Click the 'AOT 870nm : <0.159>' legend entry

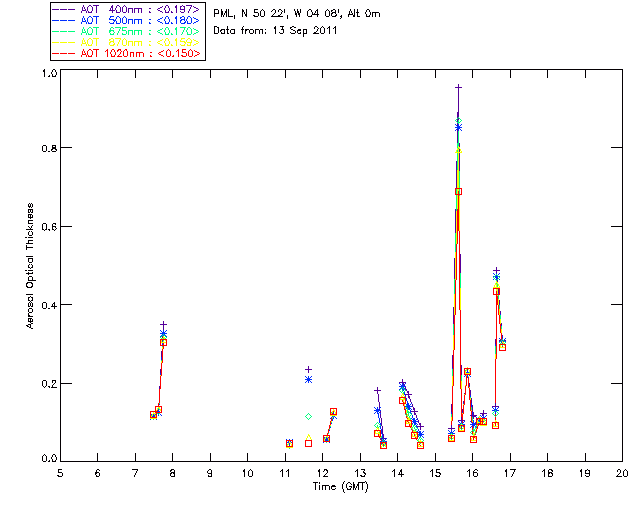[127, 42]
